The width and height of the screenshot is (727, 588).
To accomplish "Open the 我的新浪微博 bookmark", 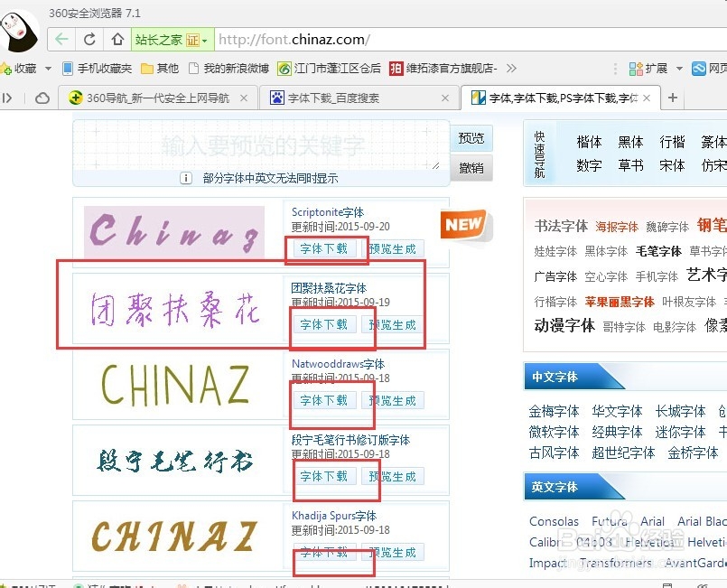I will pos(229,69).
